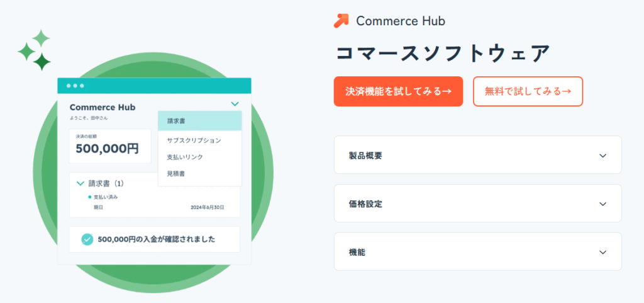Collapse the teal dropdown chevron in mockup
This screenshot has height=303, width=644.
[235, 104]
